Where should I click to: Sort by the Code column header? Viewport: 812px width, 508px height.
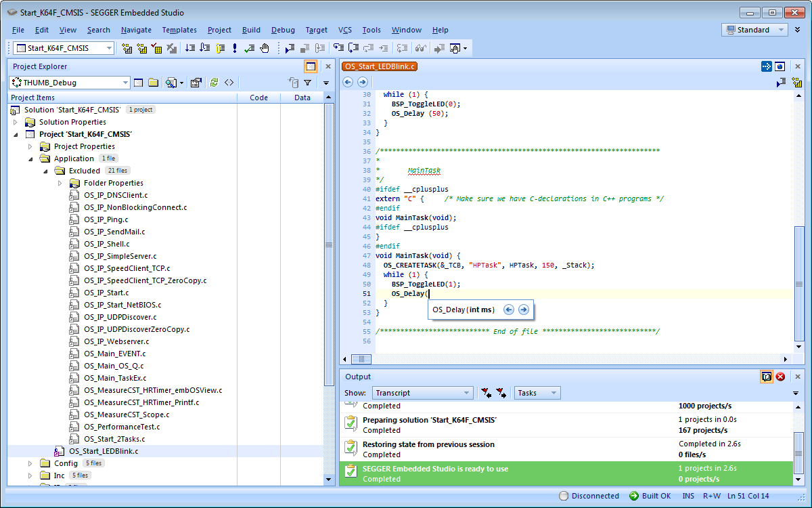(x=258, y=98)
